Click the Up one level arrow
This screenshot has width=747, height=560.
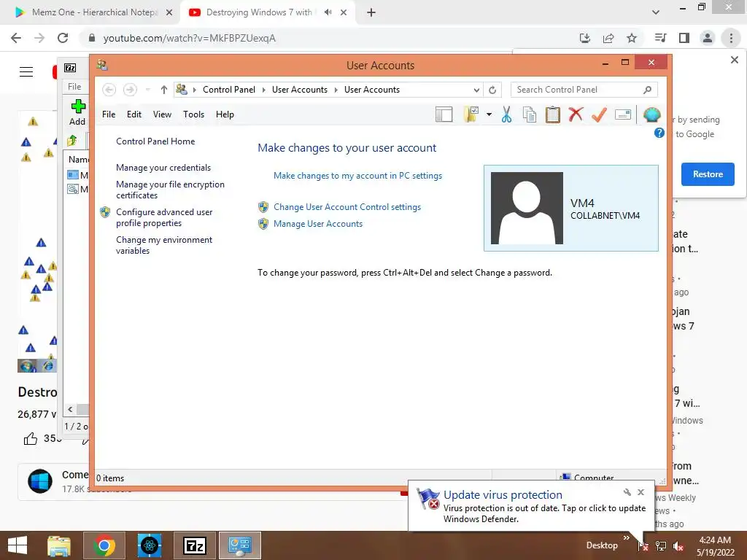[x=164, y=90]
